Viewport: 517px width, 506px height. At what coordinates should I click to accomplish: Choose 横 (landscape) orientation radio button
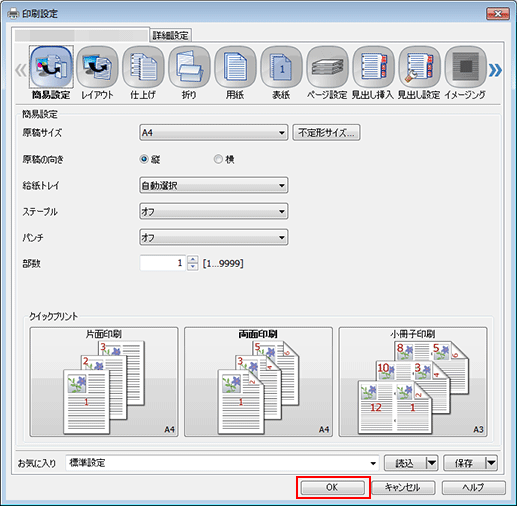click(x=218, y=159)
